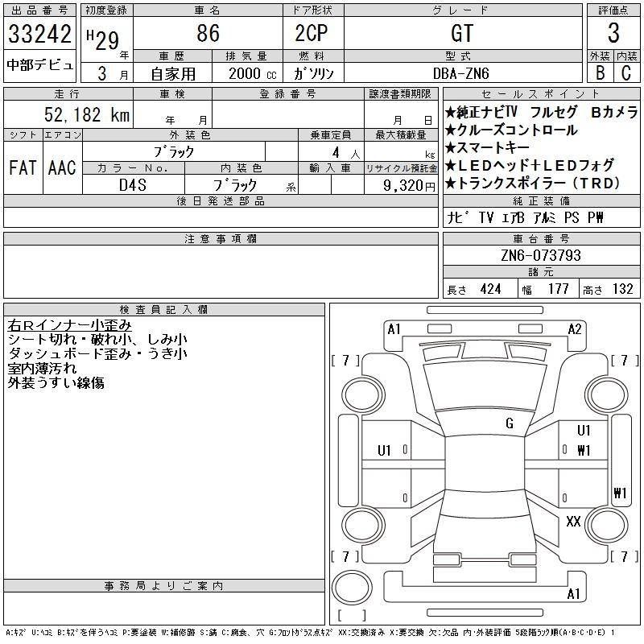Select sales point "★スマートキー"
This screenshot has width=644, height=644.
487,148
